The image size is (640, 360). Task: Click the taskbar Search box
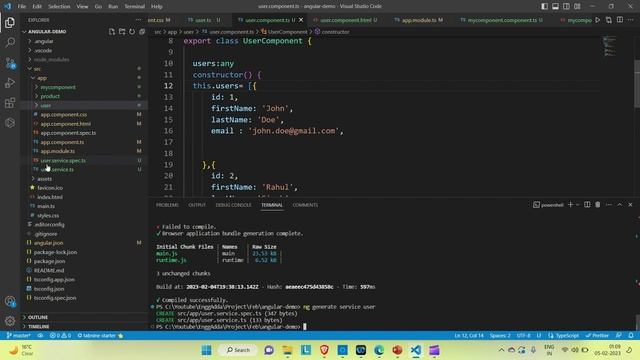click(238, 350)
